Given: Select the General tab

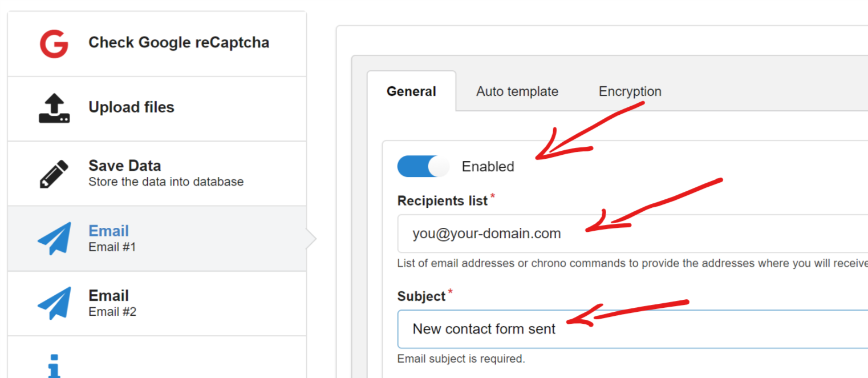Looking at the screenshot, I should [411, 91].
